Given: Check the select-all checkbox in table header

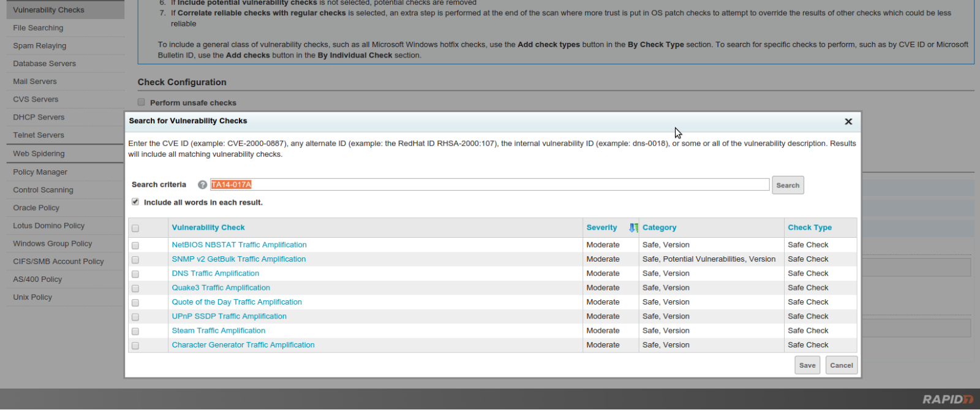Looking at the screenshot, I should point(135,228).
